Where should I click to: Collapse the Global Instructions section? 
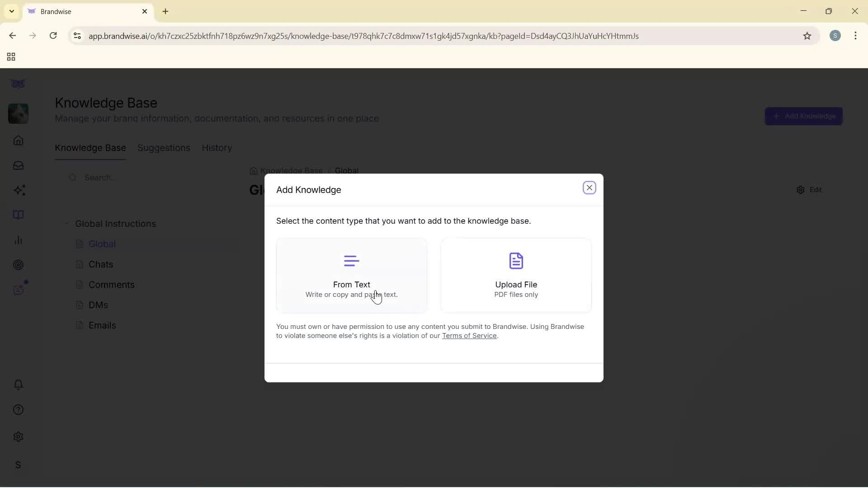[x=67, y=223]
